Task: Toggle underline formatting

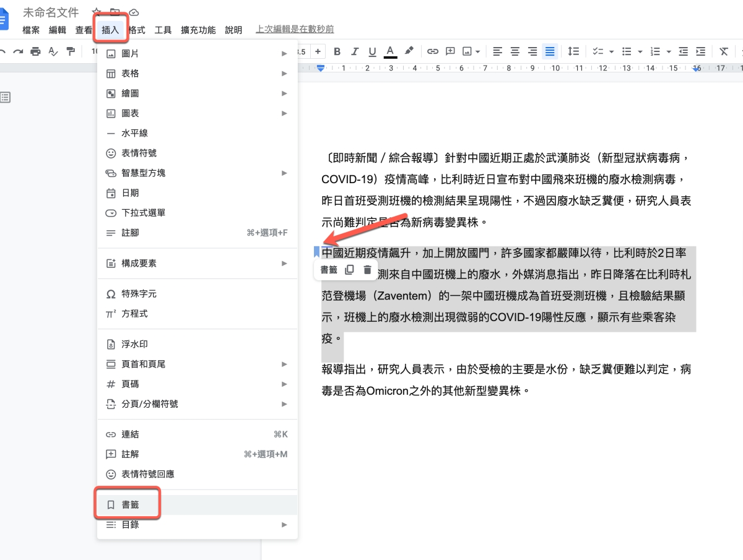Action: [372, 51]
